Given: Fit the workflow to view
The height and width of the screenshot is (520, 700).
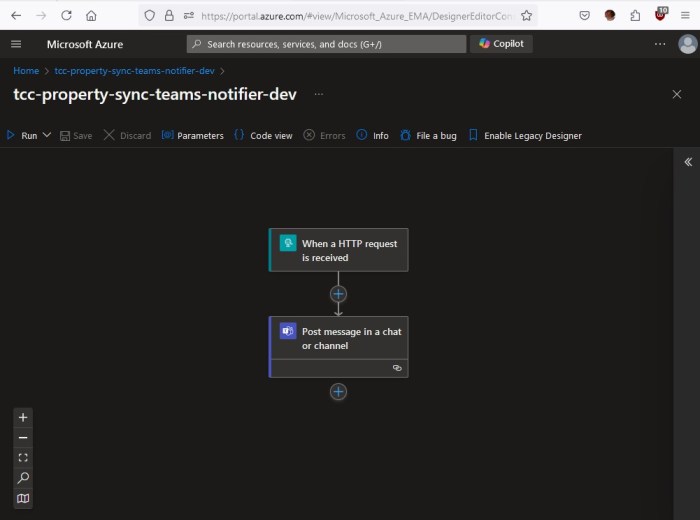Looking at the screenshot, I should (x=24, y=457).
